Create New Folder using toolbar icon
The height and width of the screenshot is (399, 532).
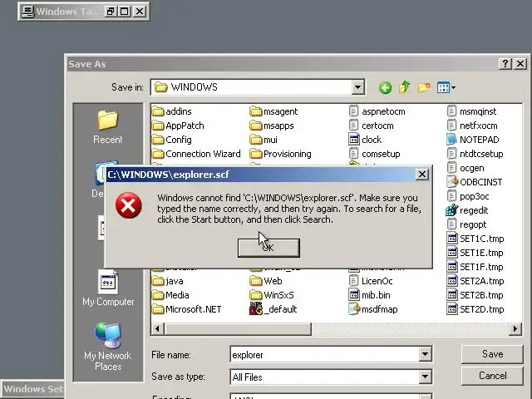(424, 87)
